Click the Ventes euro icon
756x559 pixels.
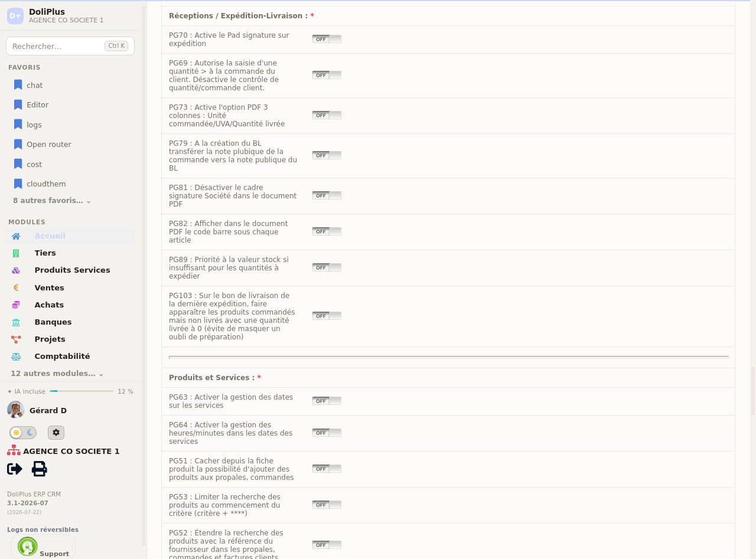(16, 288)
